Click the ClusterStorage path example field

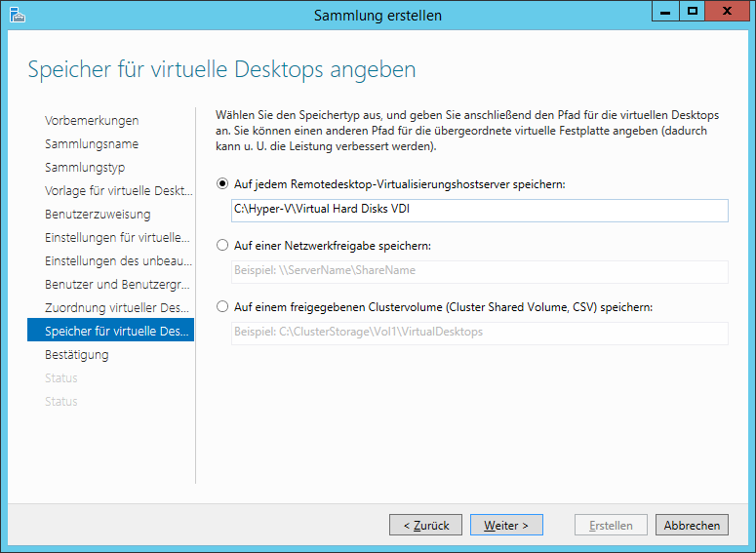[x=480, y=334]
